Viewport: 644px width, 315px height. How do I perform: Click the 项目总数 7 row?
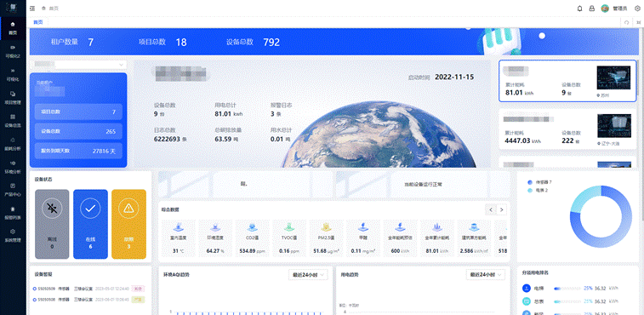pyautogui.click(x=78, y=112)
